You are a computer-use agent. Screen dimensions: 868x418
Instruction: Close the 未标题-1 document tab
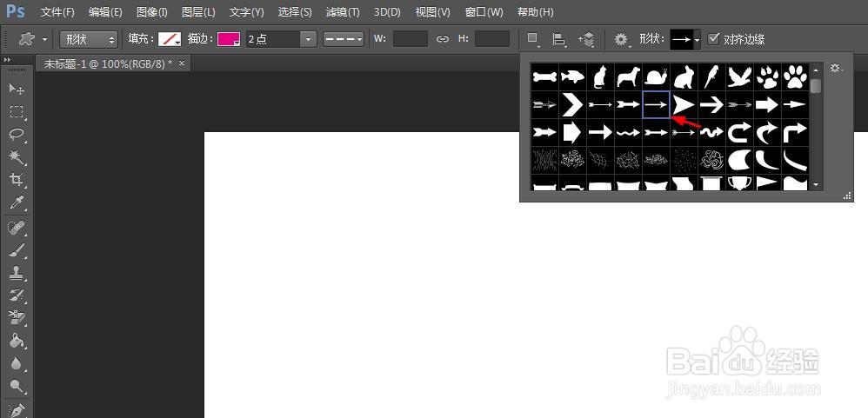coord(182,63)
